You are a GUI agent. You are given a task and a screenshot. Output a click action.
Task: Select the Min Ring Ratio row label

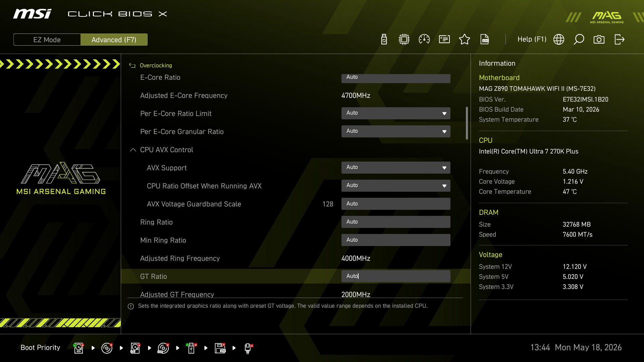pyautogui.click(x=163, y=240)
